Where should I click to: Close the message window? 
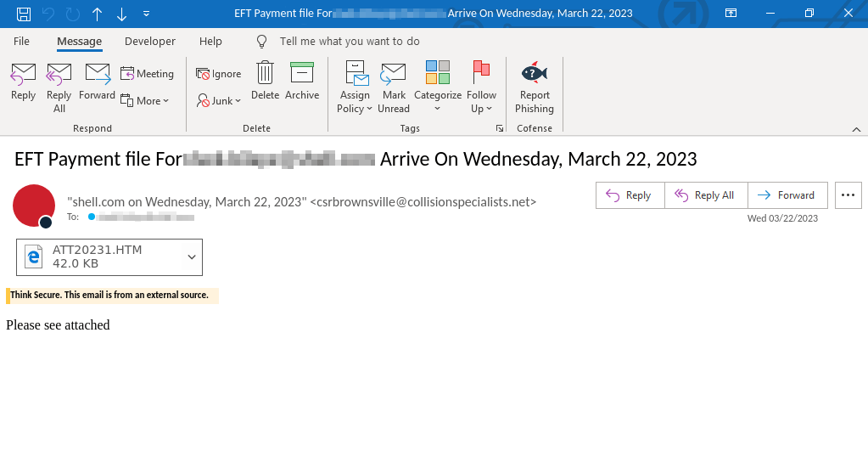pyautogui.click(x=848, y=14)
